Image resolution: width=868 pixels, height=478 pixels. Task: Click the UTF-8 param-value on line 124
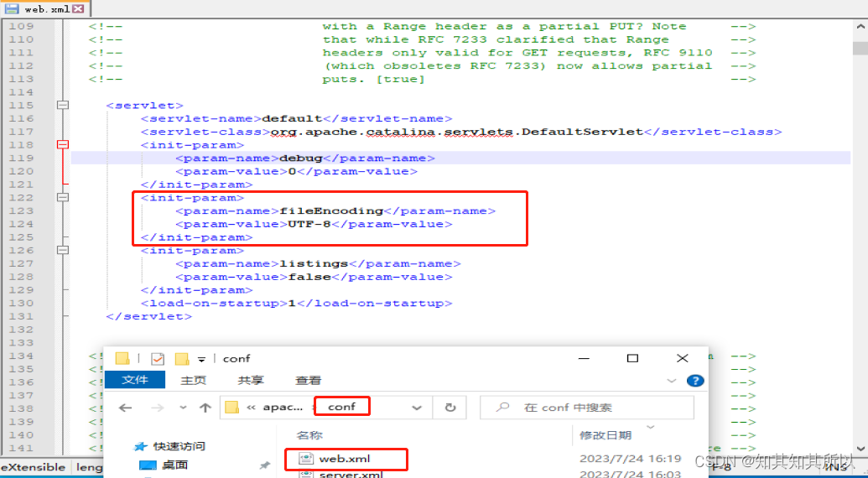pos(310,224)
